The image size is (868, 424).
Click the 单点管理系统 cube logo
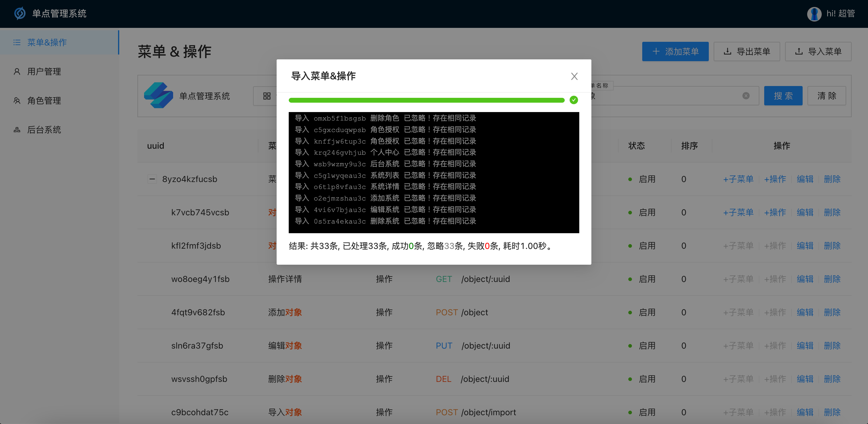click(x=158, y=95)
